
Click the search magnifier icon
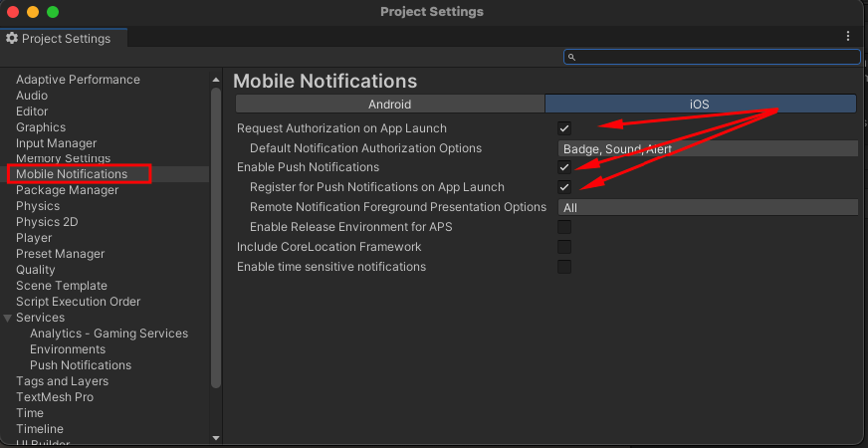point(572,58)
